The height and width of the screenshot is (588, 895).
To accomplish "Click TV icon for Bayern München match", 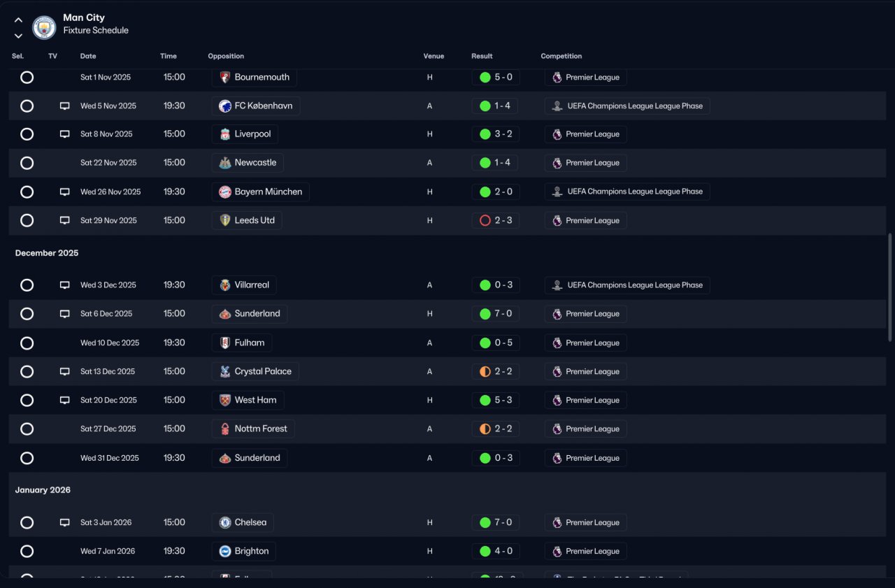I will pos(64,192).
